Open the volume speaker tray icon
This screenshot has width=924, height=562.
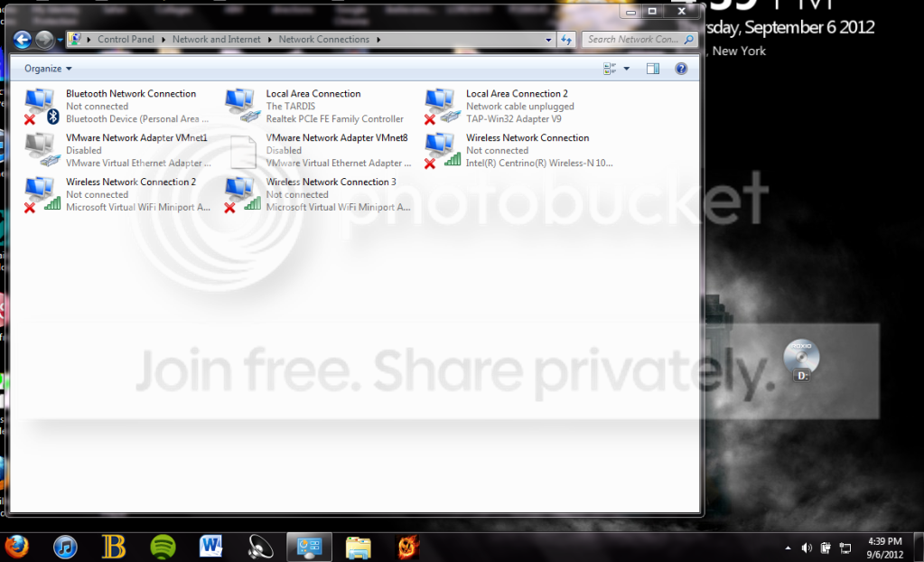point(807,548)
